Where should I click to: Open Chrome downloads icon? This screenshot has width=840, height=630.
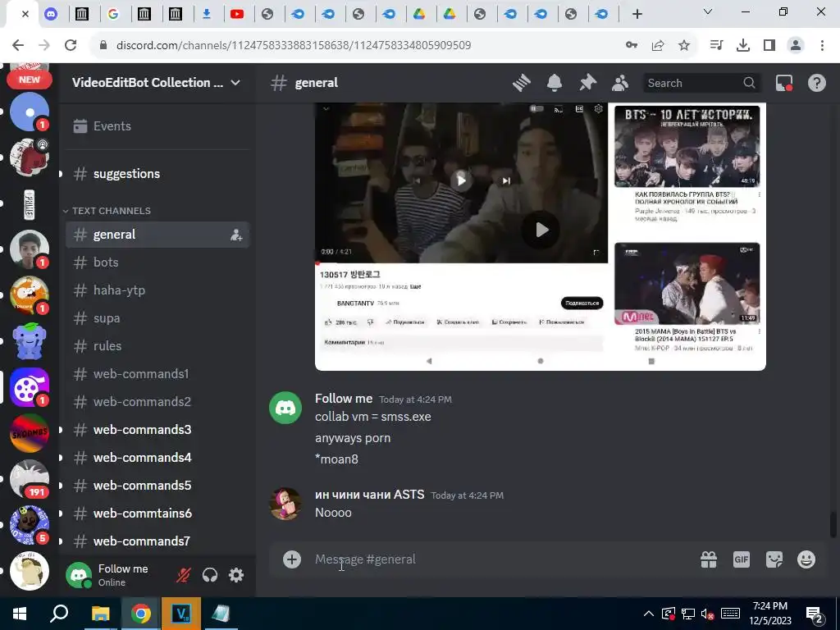743,45
